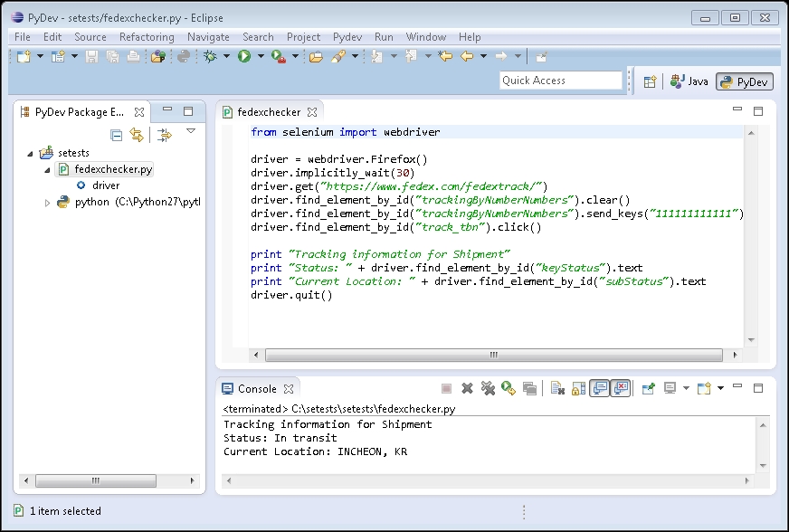The width and height of the screenshot is (789, 532).
Task: Click the Relaunch icon in Console toolbar
Action: tap(509, 388)
